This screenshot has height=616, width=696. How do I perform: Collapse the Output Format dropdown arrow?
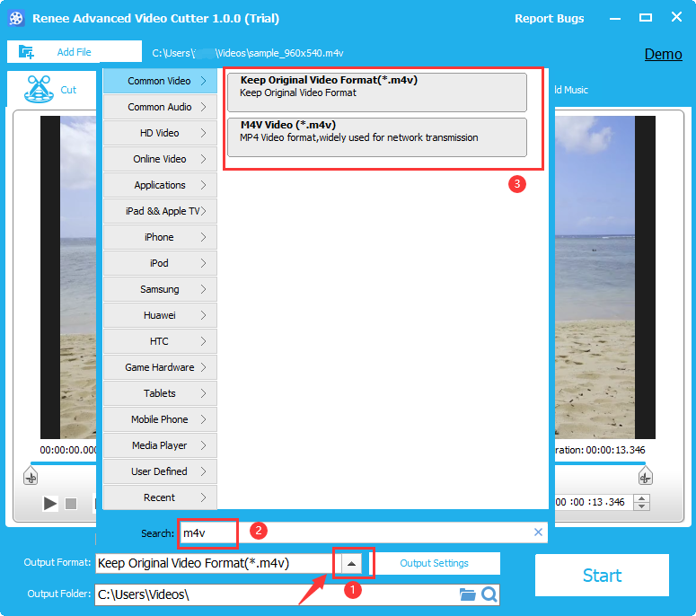point(352,563)
